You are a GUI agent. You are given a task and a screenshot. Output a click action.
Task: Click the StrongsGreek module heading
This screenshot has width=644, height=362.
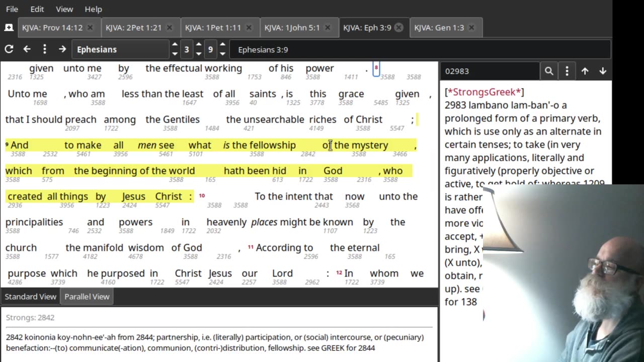485,92
